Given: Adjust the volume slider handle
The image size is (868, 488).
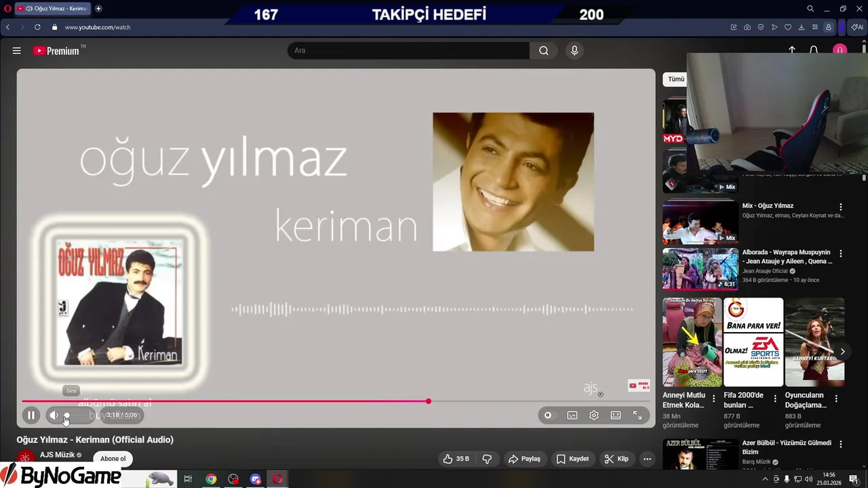Looking at the screenshot, I should (x=66, y=415).
